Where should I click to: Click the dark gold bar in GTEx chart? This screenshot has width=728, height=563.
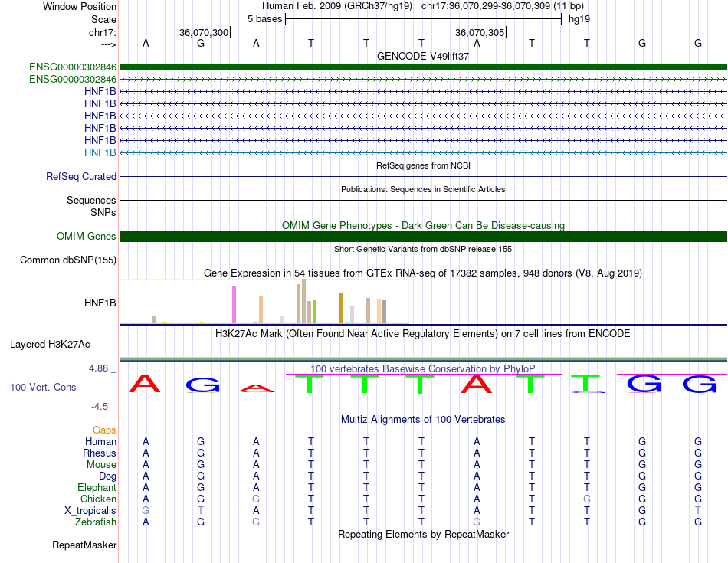point(341,308)
